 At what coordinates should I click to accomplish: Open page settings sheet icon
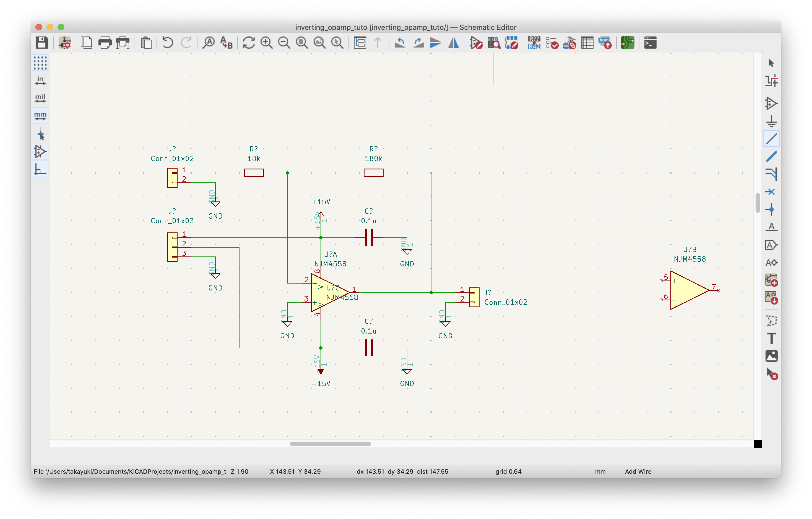pos(87,43)
